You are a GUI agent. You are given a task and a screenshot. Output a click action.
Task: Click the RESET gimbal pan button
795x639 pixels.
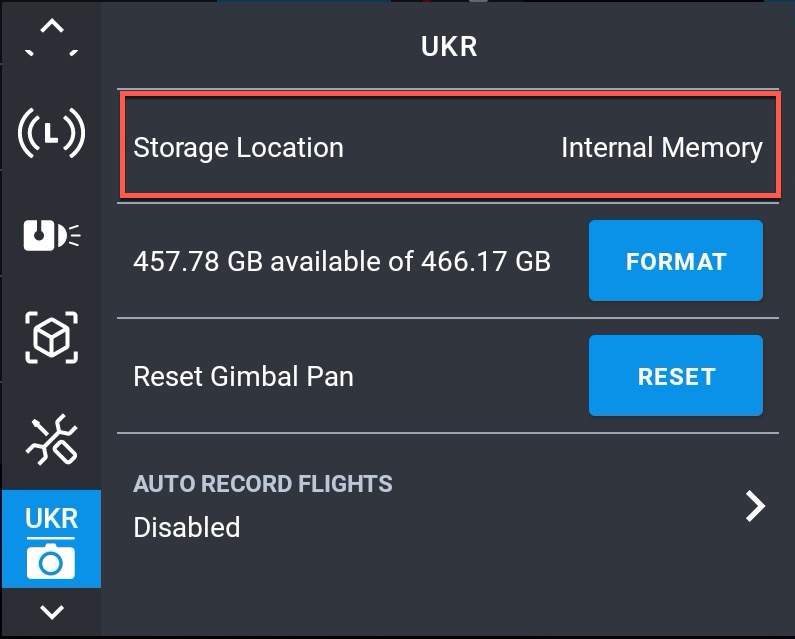click(675, 376)
